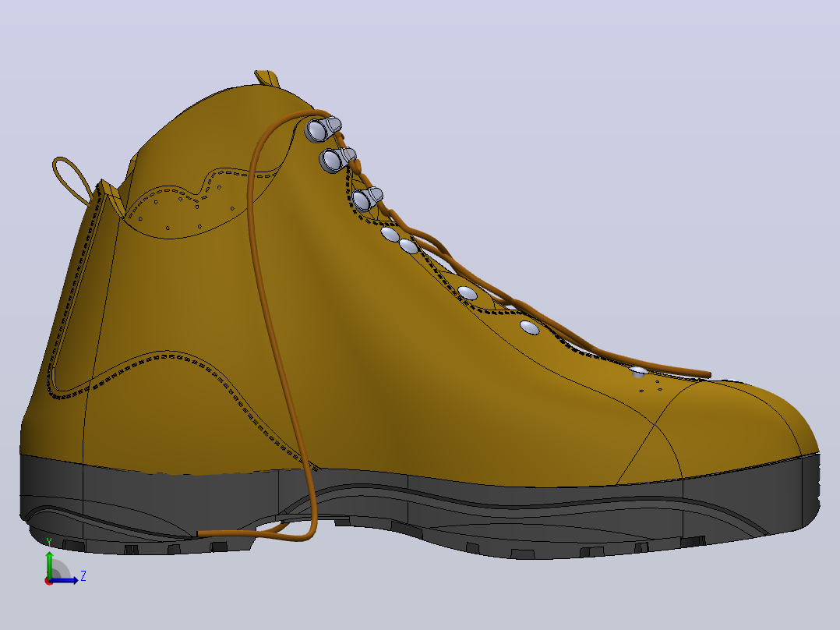
Task: Select the topmost metal lace hook
Action: pos(323,129)
